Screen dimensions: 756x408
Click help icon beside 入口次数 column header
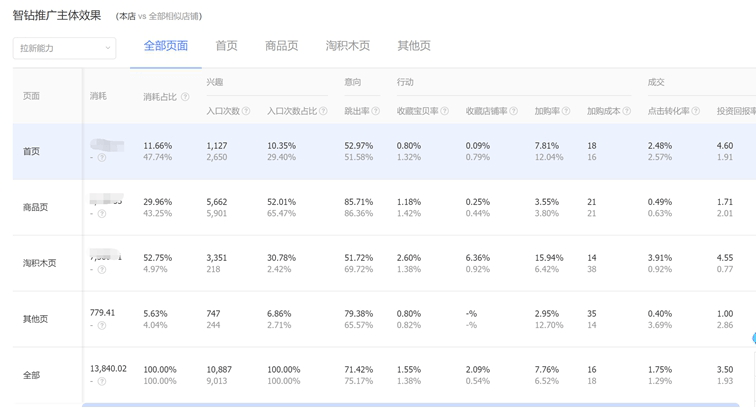(246, 111)
